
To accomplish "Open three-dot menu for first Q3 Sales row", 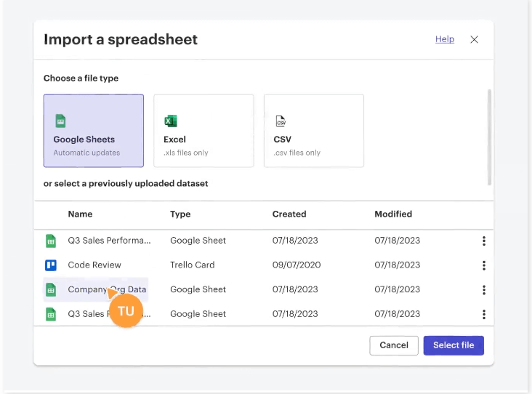I will click(x=484, y=241).
